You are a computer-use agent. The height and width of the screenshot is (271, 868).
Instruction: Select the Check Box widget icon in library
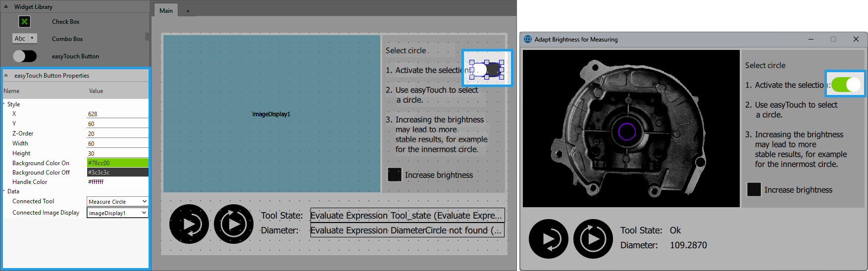24,22
